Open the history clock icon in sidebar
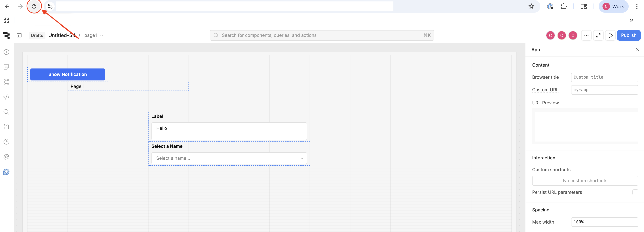This screenshot has height=232, width=644. pos(7,142)
